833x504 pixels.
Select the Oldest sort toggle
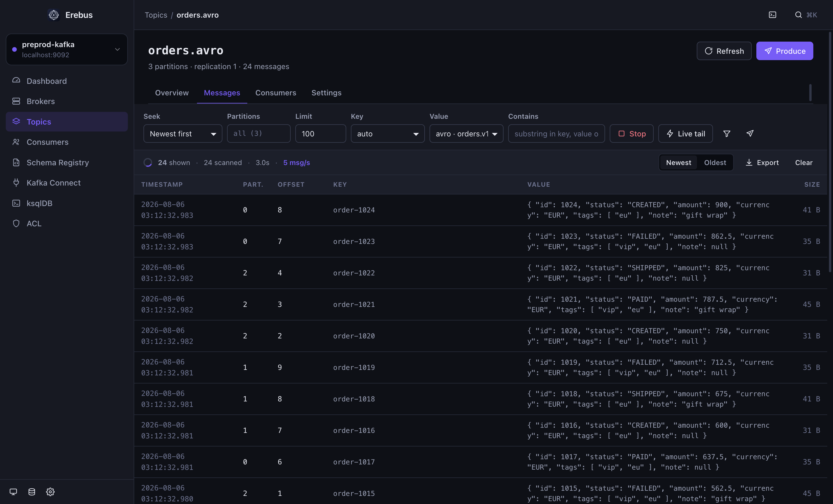tap(715, 163)
